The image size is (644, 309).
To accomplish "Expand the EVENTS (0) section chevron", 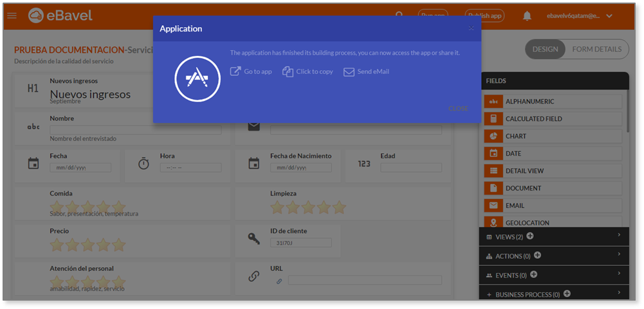I will (619, 273).
